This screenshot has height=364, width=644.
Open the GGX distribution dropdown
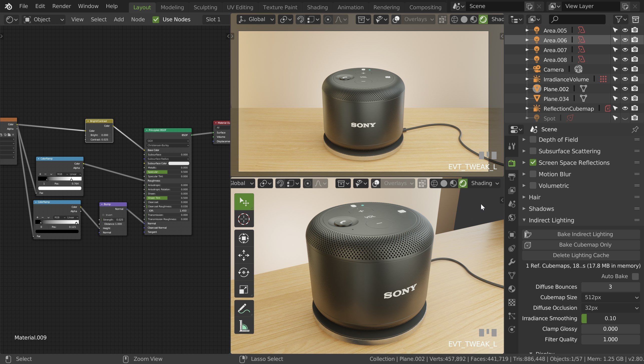[x=168, y=141]
